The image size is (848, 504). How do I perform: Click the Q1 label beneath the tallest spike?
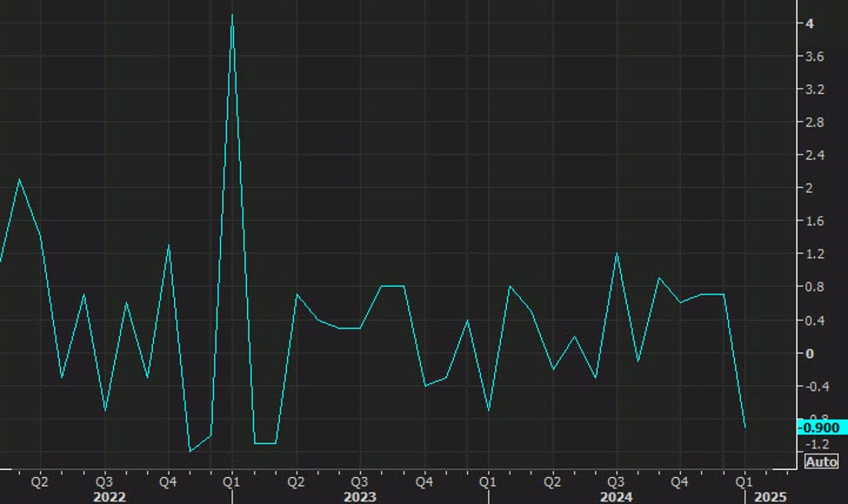point(231,481)
